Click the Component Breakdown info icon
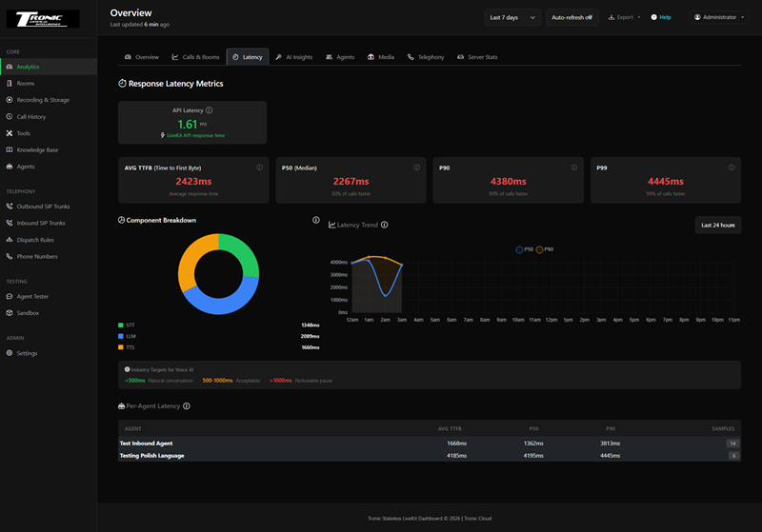Screen dimensions: 762x532 pos(316,220)
